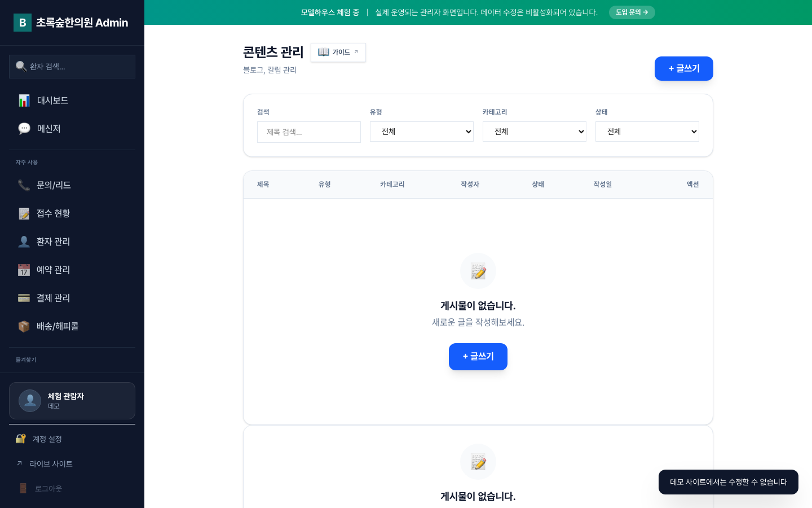The width and height of the screenshot is (812, 508).
Task: Select 환자 관리 from sidebar
Action: click(72, 242)
